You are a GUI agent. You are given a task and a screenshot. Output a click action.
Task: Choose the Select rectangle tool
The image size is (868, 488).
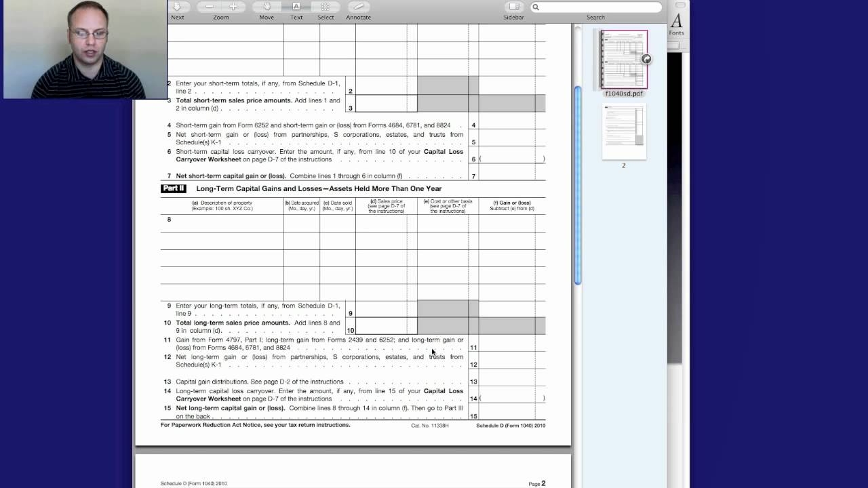coord(325,7)
